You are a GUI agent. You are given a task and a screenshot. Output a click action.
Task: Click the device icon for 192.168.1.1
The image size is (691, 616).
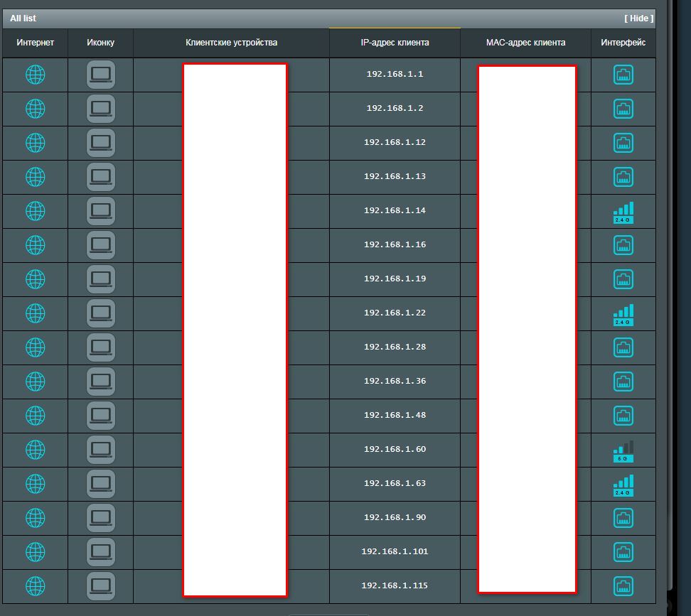point(100,75)
